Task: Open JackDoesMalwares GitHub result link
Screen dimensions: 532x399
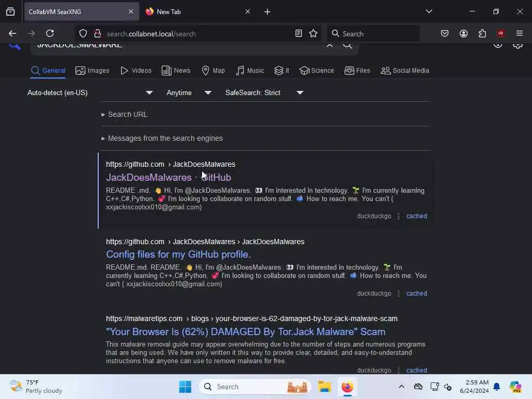Action: (169, 177)
